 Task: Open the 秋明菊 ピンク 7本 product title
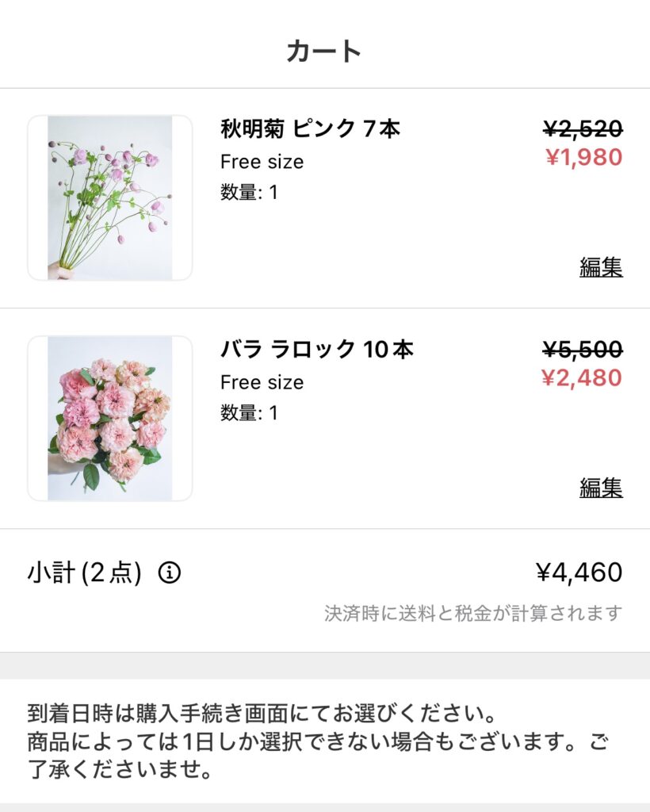310,128
